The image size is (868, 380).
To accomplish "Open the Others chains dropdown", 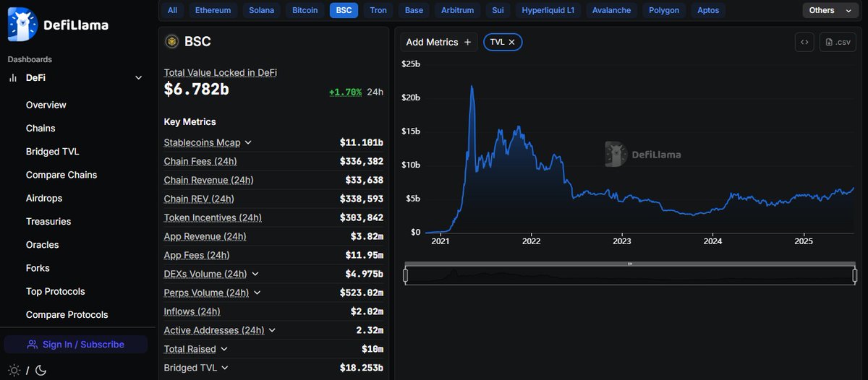I will coord(831,10).
